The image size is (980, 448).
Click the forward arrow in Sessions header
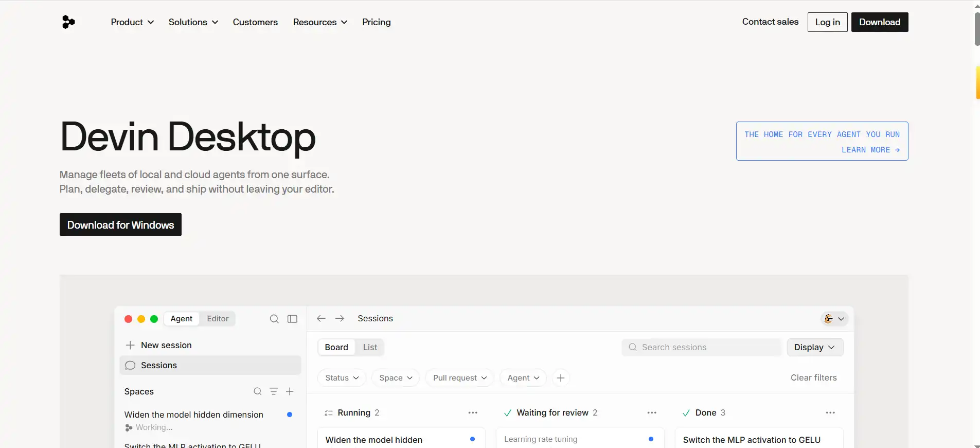point(340,318)
